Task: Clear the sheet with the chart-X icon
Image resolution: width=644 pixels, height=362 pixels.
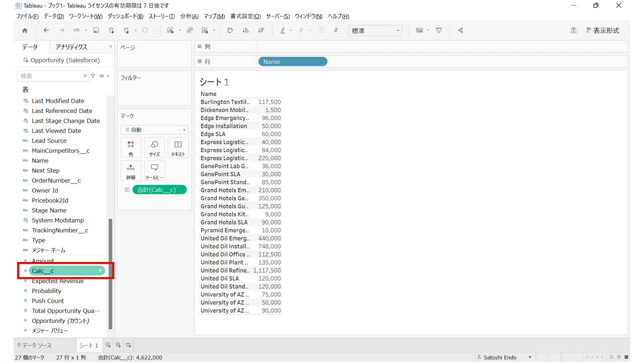Action: point(205,31)
